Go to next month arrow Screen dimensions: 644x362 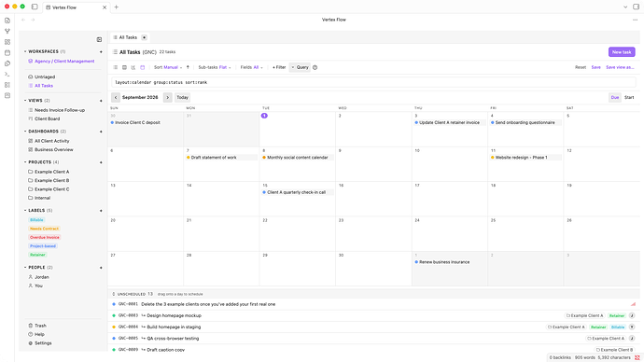167,97
